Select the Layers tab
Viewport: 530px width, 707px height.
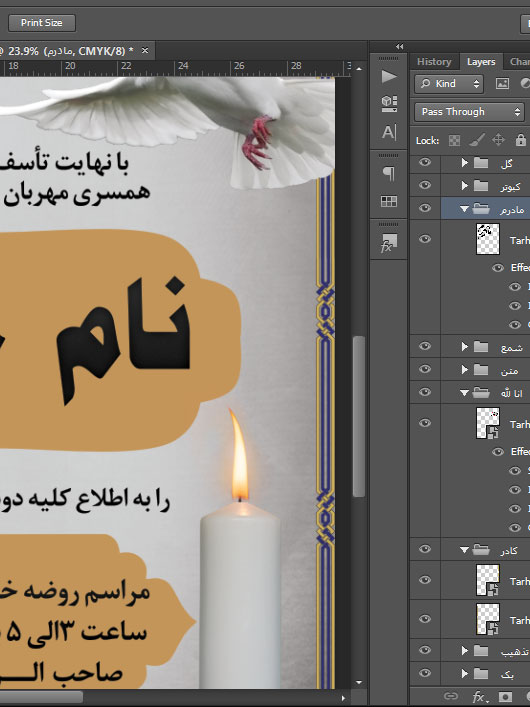click(x=481, y=62)
